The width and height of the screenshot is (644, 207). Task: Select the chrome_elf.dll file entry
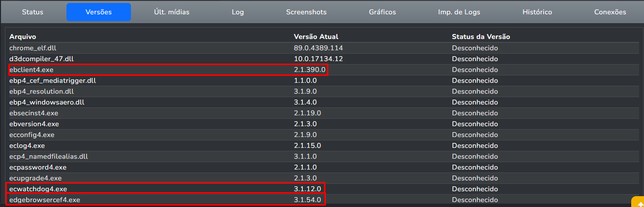[33, 48]
